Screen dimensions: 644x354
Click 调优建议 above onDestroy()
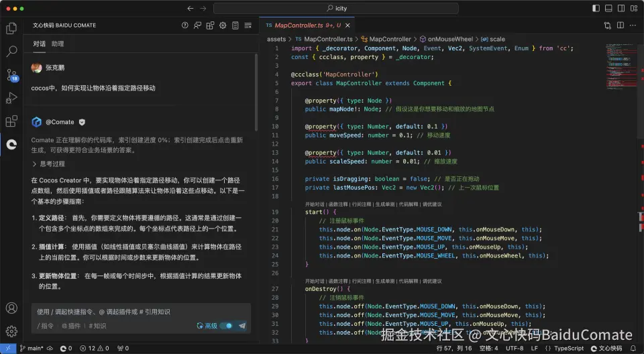point(432,282)
